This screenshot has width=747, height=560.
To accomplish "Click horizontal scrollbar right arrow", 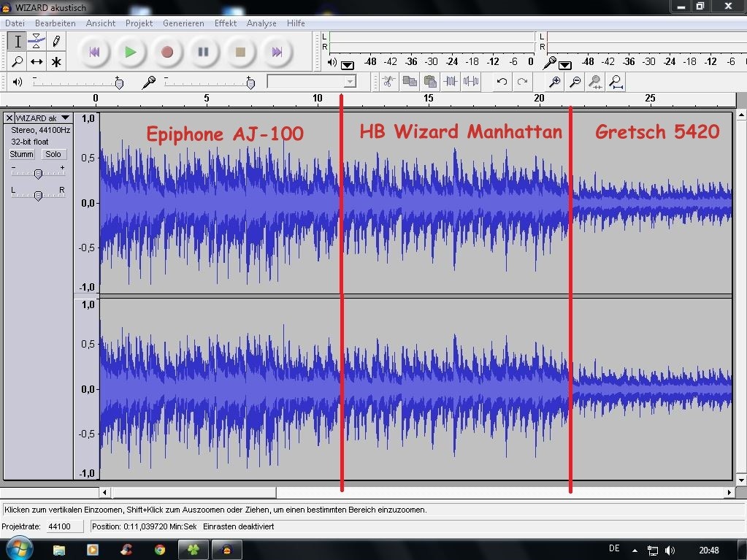I will (x=729, y=492).
